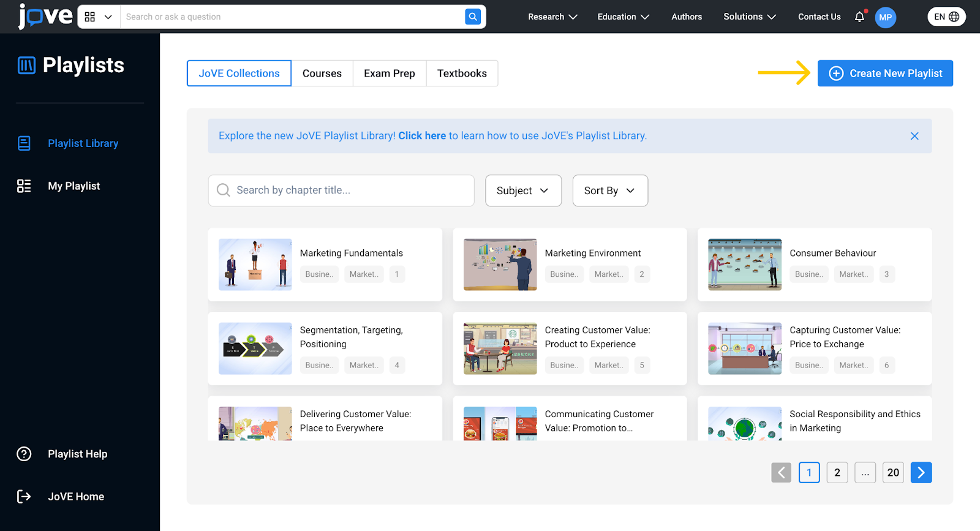This screenshot has height=531, width=980.
Task: Follow the 'Click here' link in banner
Action: point(422,136)
